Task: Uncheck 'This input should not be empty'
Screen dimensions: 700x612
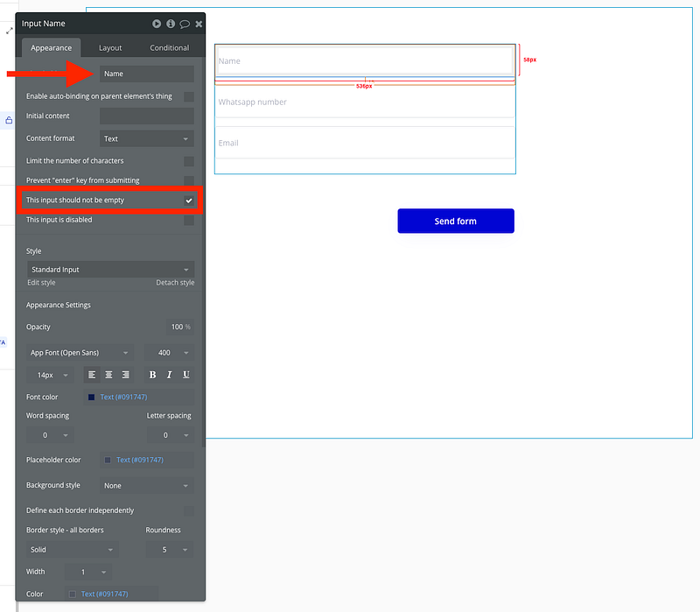Action: click(189, 200)
